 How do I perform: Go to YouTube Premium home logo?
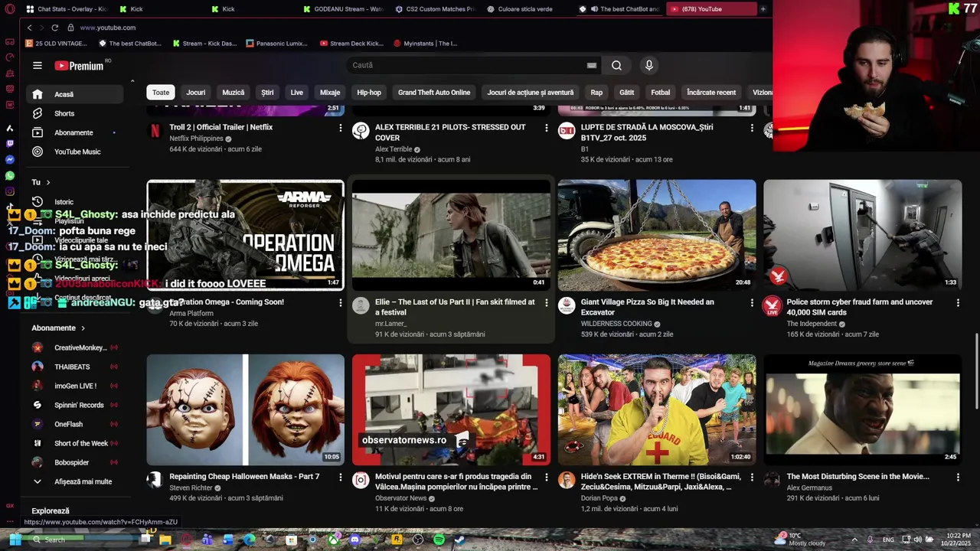[x=80, y=66]
